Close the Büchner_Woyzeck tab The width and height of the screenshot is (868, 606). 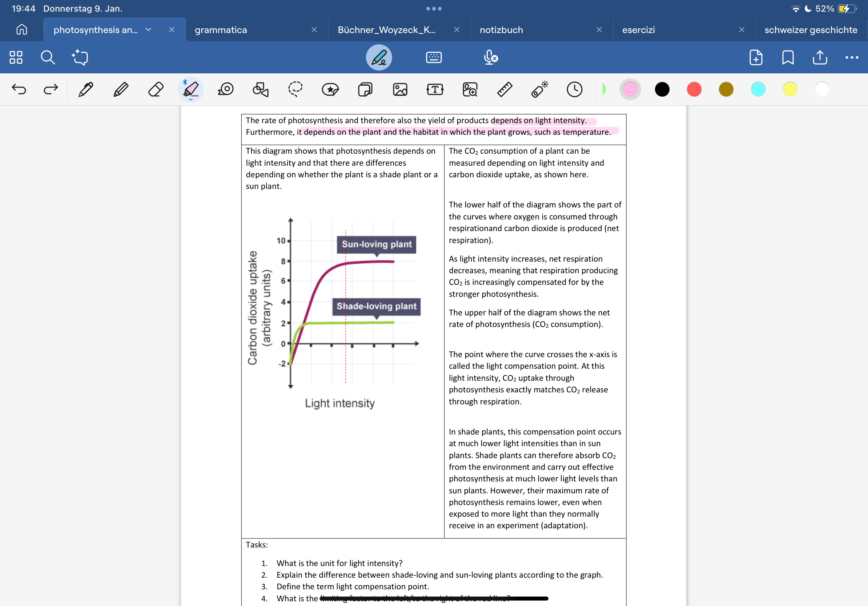[x=457, y=29]
